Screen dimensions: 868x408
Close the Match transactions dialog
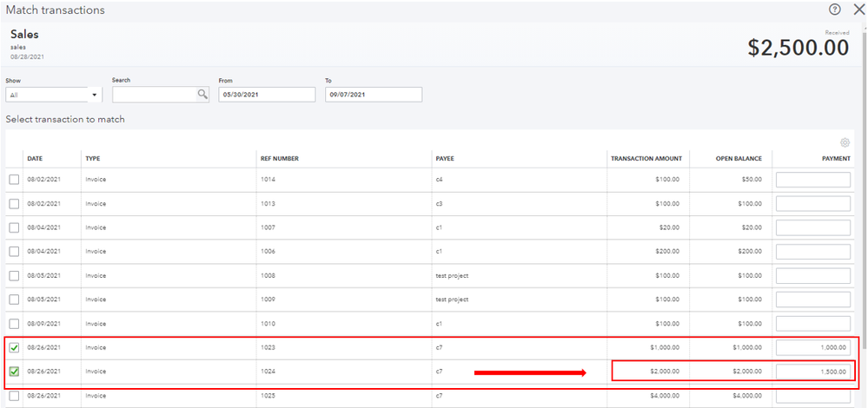click(859, 10)
